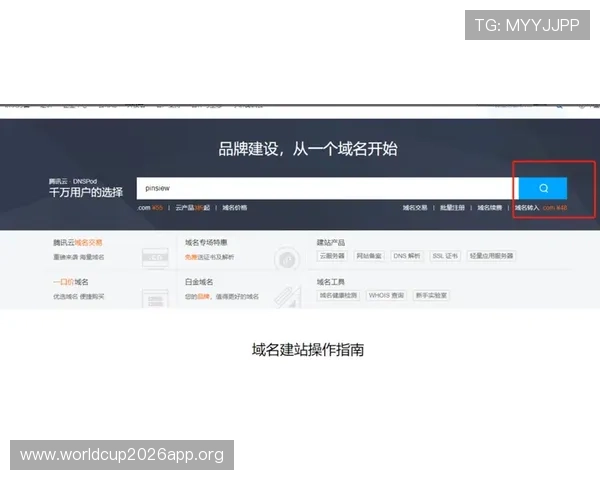Open the 域名价格 link below the search box
Image resolution: width=600 pixels, height=480 pixels.
pyautogui.click(x=235, y=207)
